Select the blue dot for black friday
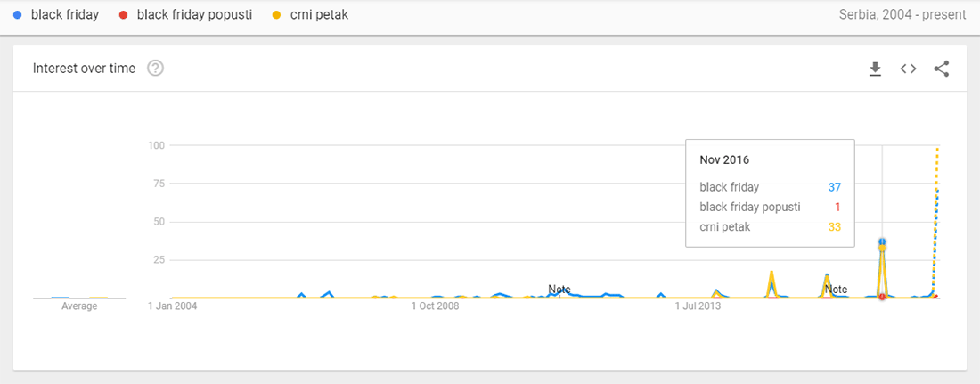This screenshot has height=384, width=980. 17,15
